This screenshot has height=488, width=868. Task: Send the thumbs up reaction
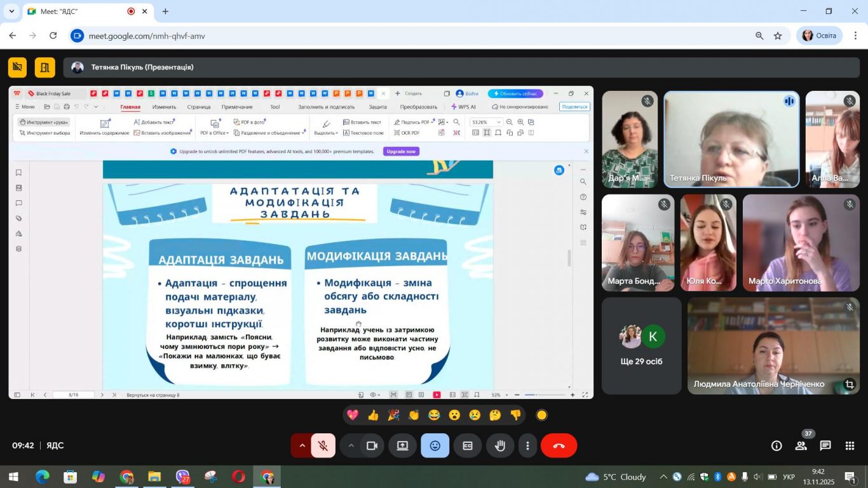[x=373, y=415]
